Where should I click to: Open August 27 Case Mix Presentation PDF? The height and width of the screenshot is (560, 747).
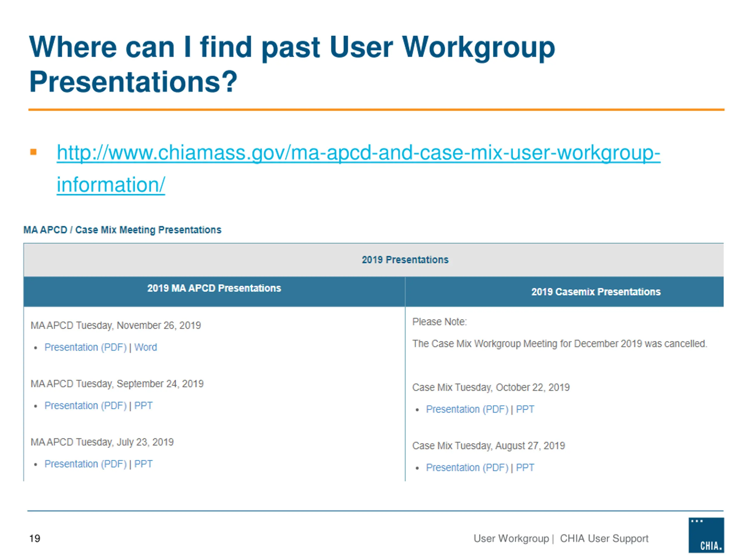(467, 468)
